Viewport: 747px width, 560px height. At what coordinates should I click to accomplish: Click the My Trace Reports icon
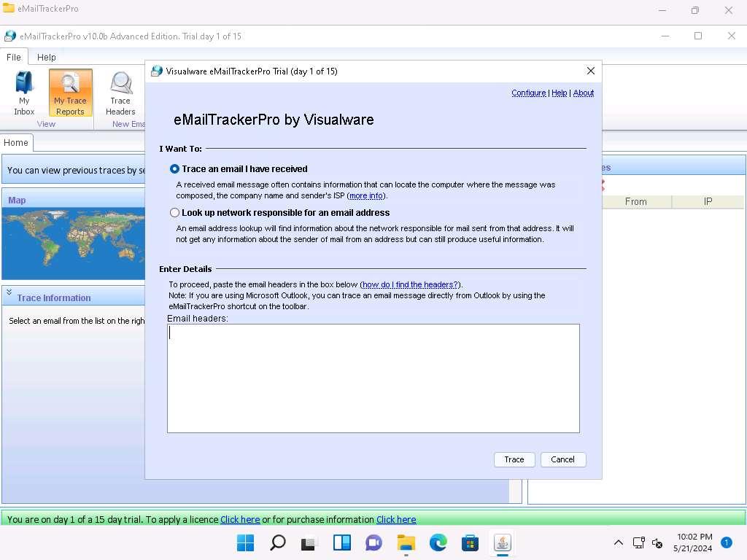tap(70, 93)
